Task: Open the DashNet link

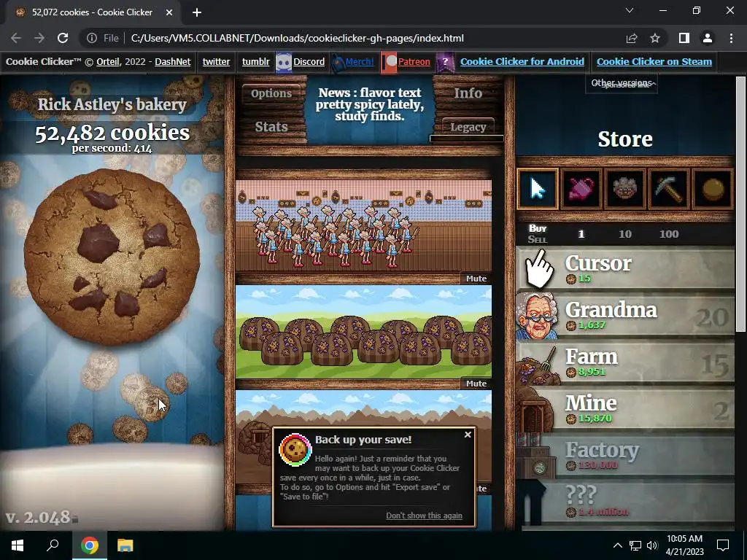Action: (173, 61)
